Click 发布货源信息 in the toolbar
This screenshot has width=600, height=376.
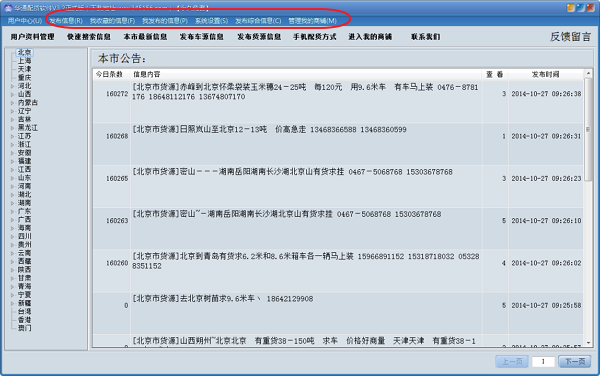[259, 37]
